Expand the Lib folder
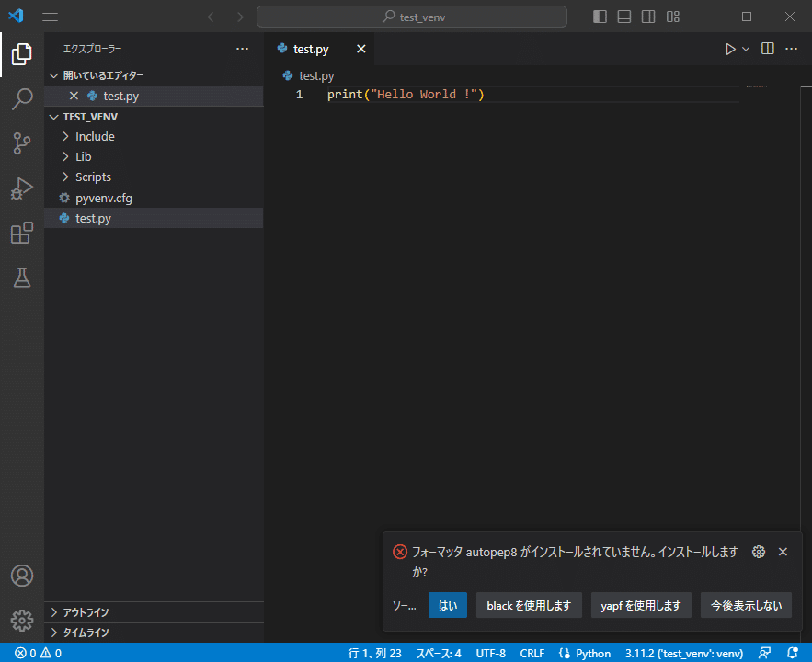 pyautogui.click(x=154, y=157)
